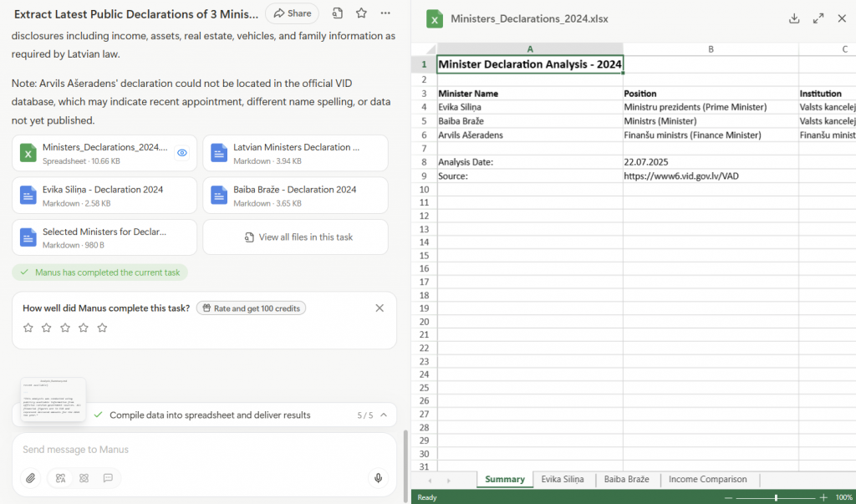Click the 'Position' header cell
Image resolution: width=856 pixels, height=504 pixels.
click(711, 94)
